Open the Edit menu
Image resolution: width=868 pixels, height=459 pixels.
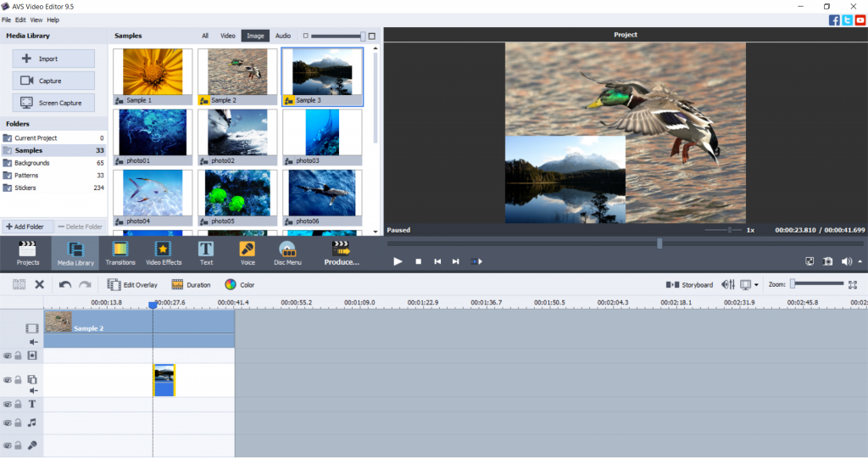point(20,20)
